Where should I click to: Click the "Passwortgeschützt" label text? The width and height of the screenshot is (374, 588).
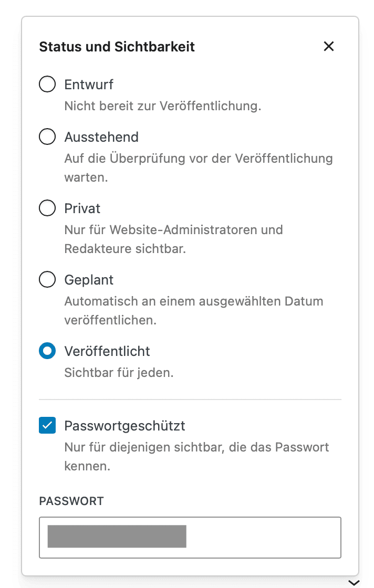coord(124,425)
